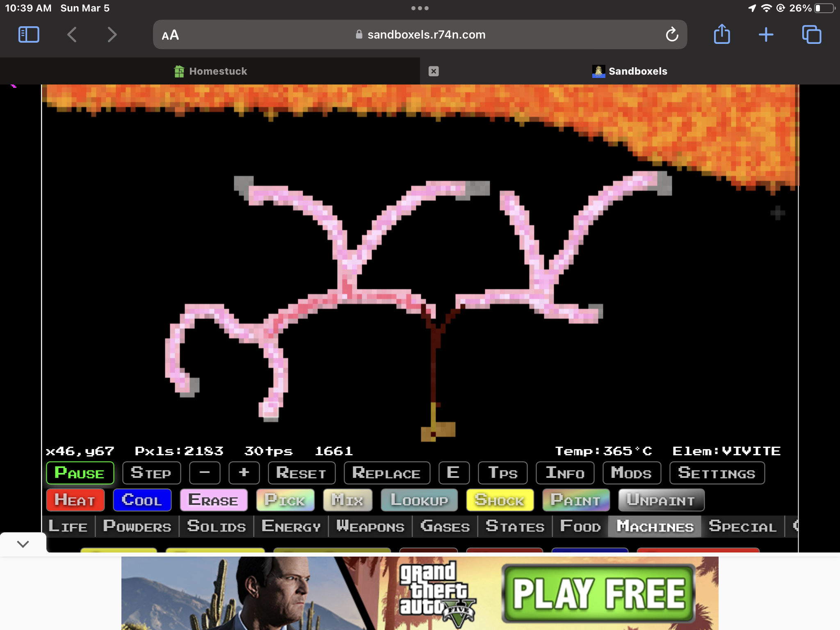Screen dimensions: 840x630
Task: Increase brush size with the plus button
Action: click(244, 473)
